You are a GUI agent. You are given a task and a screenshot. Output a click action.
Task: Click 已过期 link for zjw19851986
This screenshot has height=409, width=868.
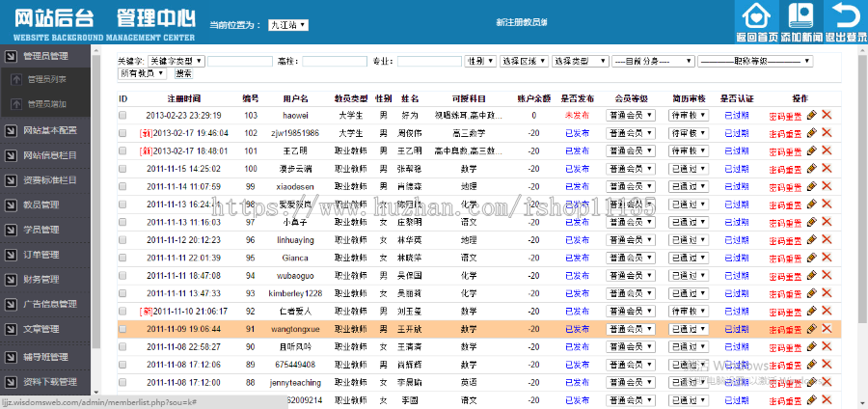(737, 133)
